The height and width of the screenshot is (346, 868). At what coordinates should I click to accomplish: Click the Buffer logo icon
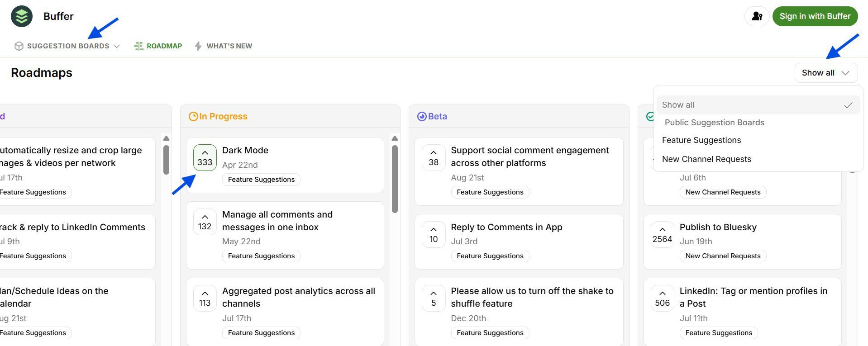point(22,17)
